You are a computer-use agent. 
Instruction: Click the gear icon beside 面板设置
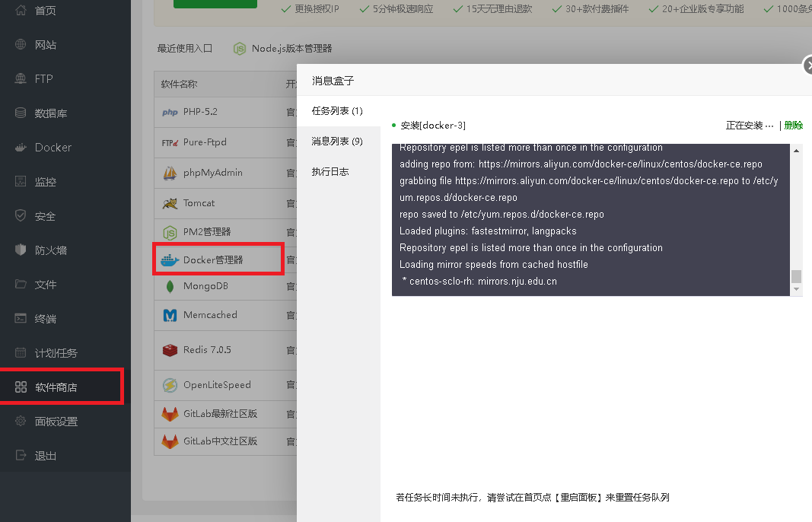21,421
